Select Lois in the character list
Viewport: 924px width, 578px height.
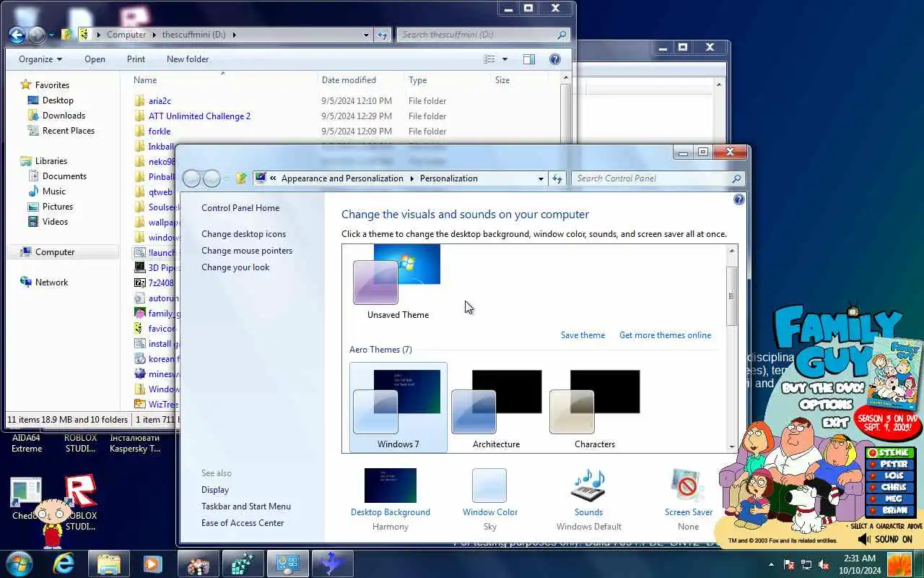pos(890,477)
